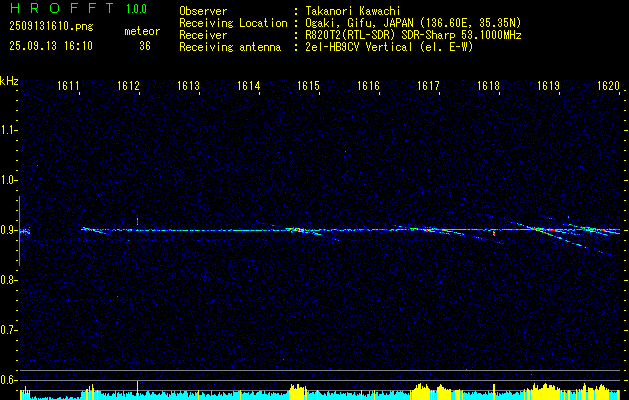The width and height of the screenshot is (629, 400).
Task: Click the 1613 time marker
Action: click(x=189, y=86)
